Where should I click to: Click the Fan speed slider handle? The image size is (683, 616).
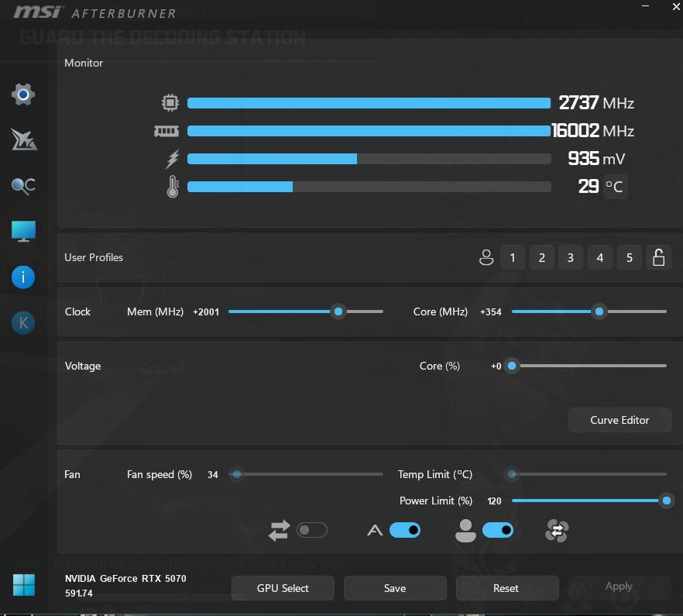237,474
